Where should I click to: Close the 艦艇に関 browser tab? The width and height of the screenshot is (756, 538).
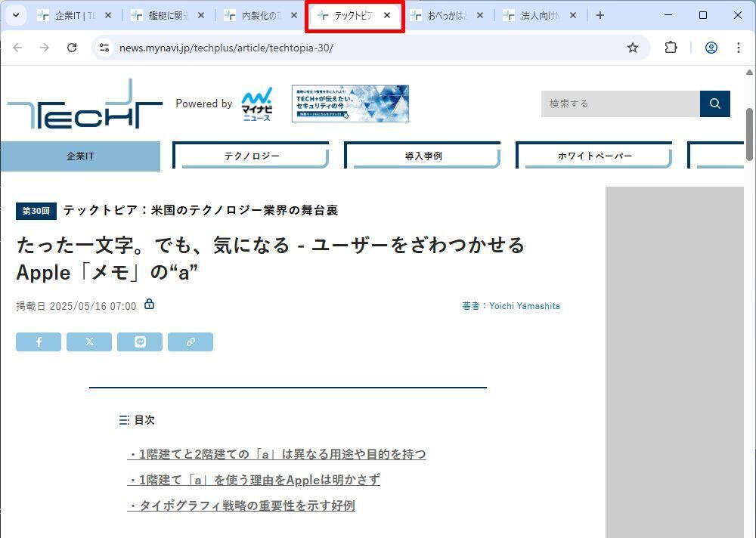pyautogui.click(x=201, y=15)
